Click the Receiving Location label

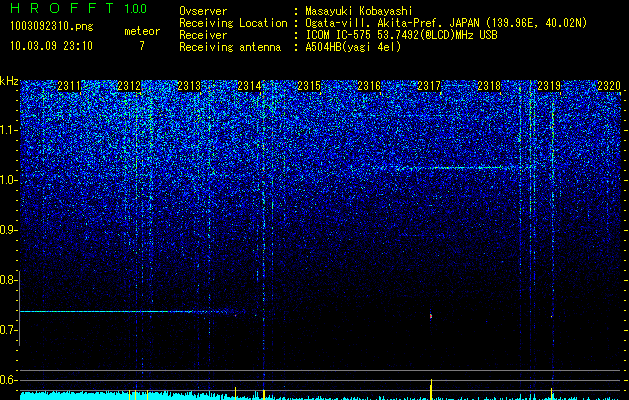pyautogui.click(x=233, y=23)
